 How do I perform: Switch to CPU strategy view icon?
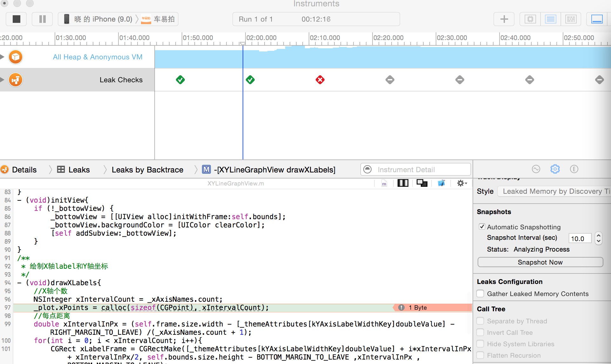click(530, 19)
